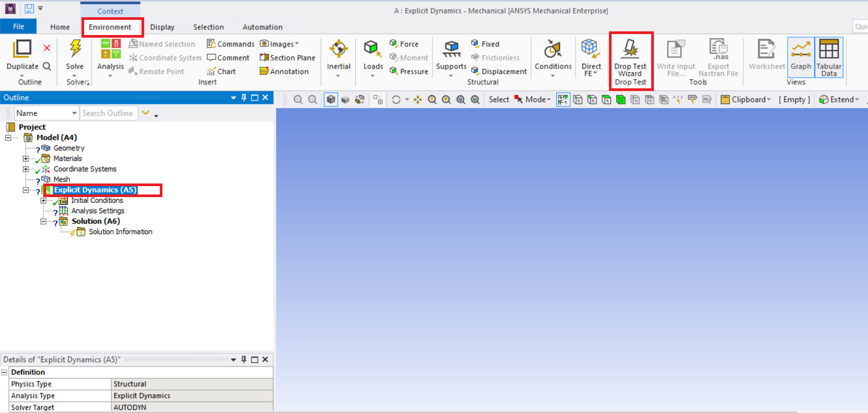Insert a Fixed support
This screenshot has width=868, height=413.
(485, 44)
